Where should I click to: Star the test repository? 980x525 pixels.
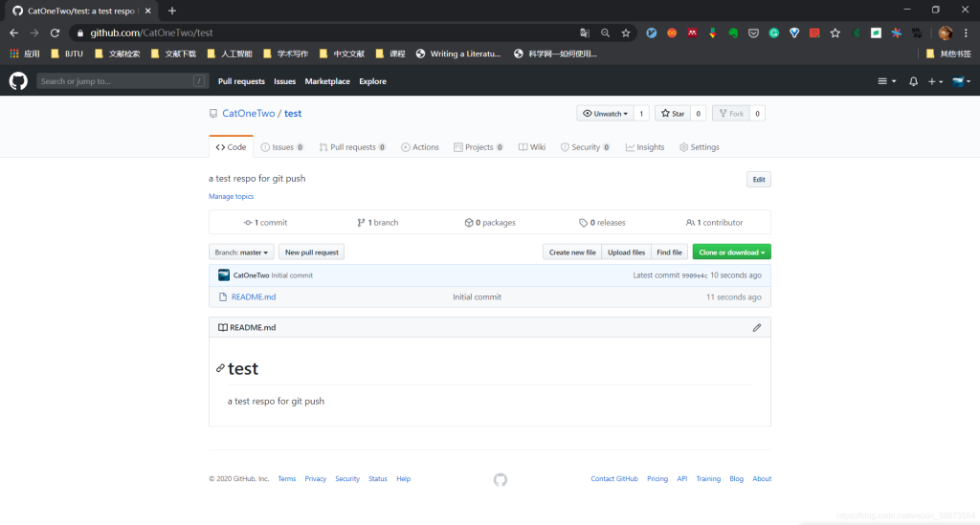(673, 114)
